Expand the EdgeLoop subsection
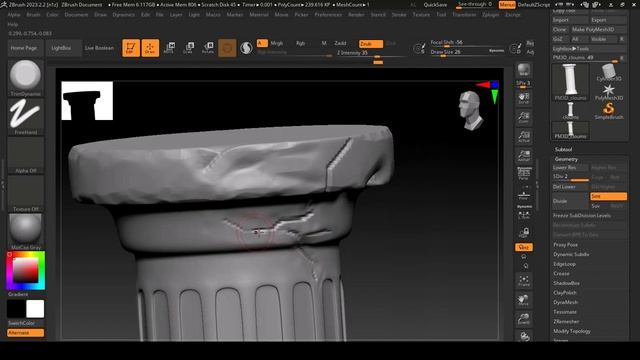This screenshot has width=640, height=360. click(x=564, y=264)
